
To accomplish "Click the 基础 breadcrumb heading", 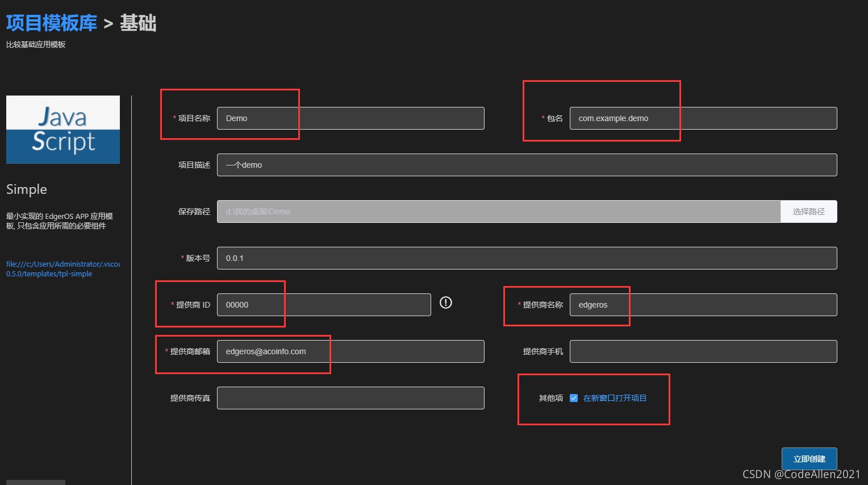I will pyautogui.click(x=138, y=23).
